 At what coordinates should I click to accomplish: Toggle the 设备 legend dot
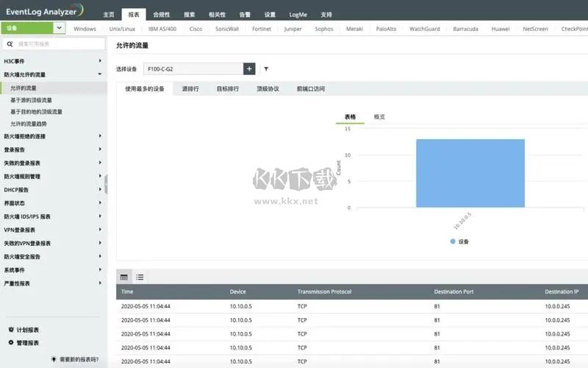453,241
